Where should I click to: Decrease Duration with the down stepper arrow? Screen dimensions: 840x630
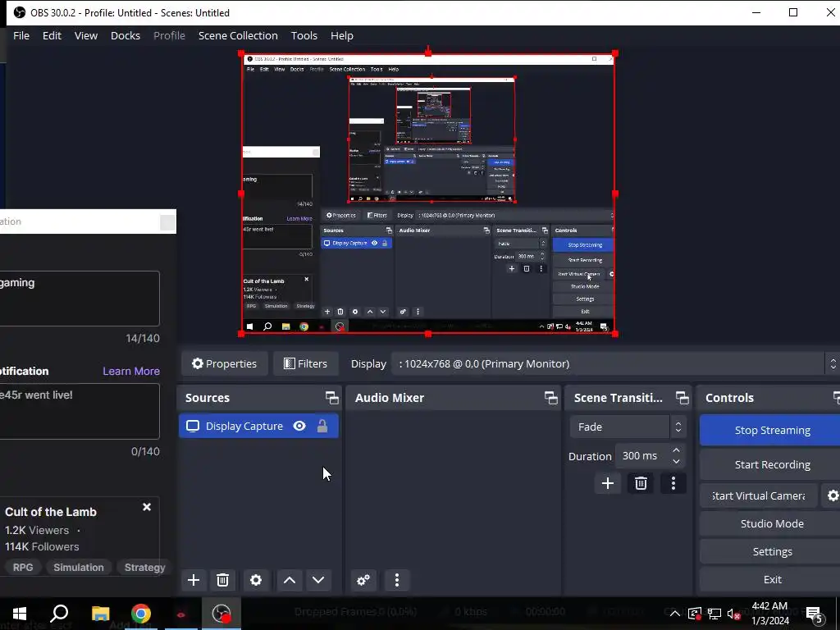676,461
